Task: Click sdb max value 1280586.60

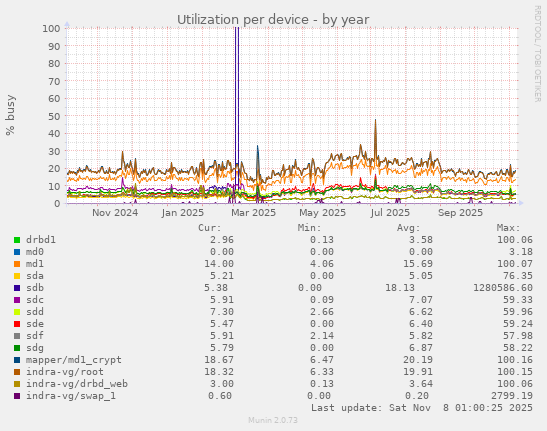Action: point(503,288)
